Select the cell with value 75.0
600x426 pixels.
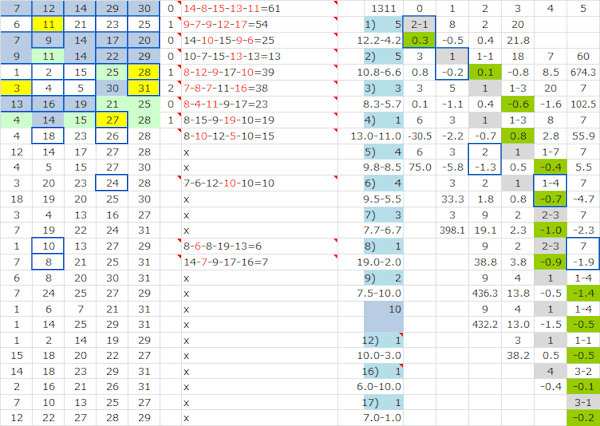(x=419, y=168)
